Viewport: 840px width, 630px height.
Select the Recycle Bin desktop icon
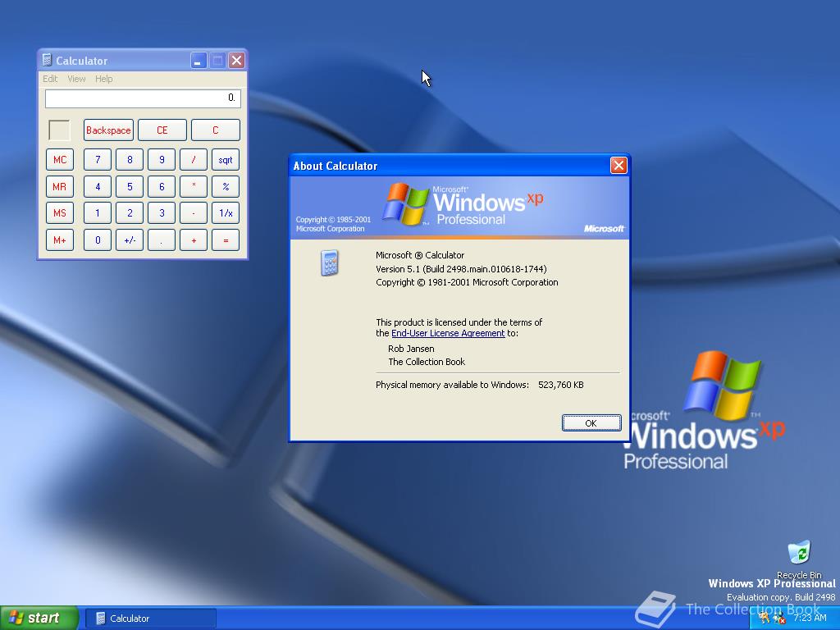(799, 559)
